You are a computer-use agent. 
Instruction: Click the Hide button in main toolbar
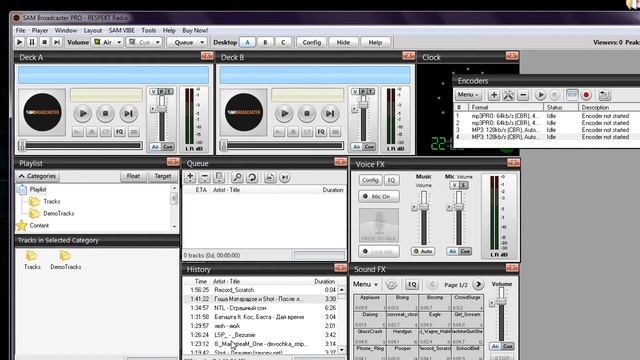[x=343, y=42]
